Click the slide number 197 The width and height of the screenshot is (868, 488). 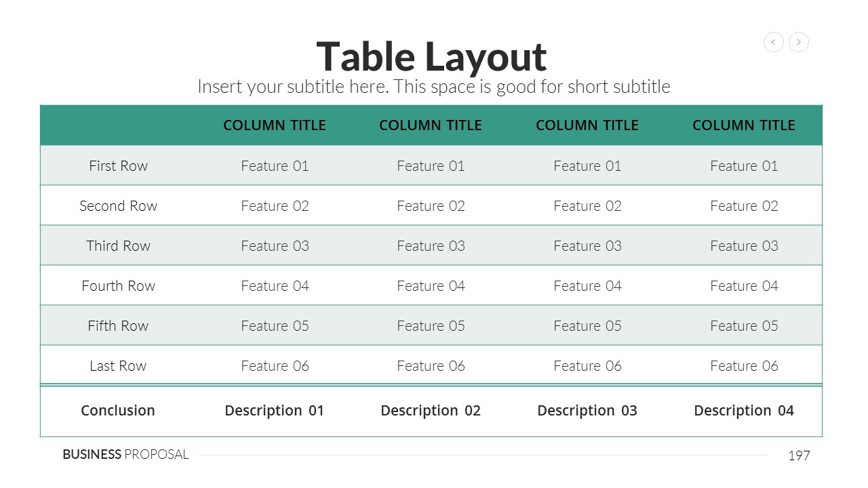click(799, 456)
